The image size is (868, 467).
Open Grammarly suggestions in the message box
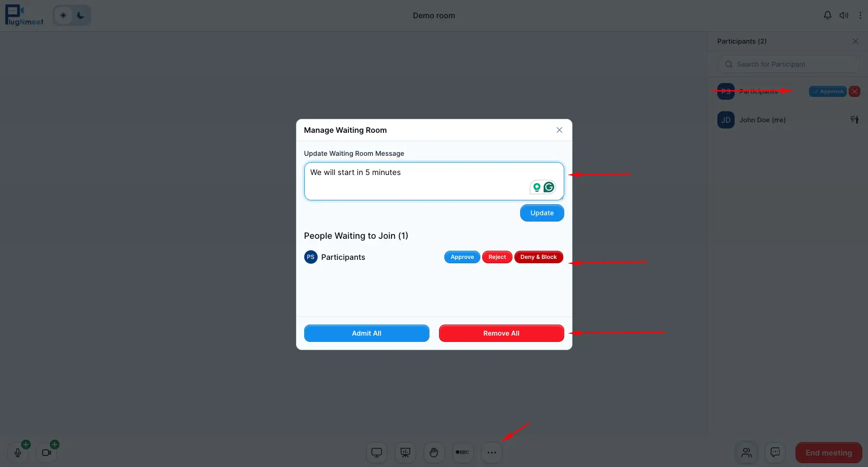click(549, 187)
